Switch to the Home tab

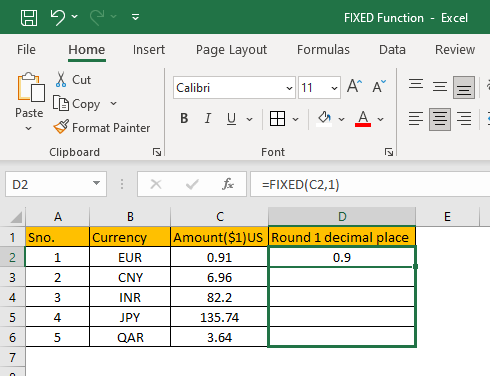87,50
